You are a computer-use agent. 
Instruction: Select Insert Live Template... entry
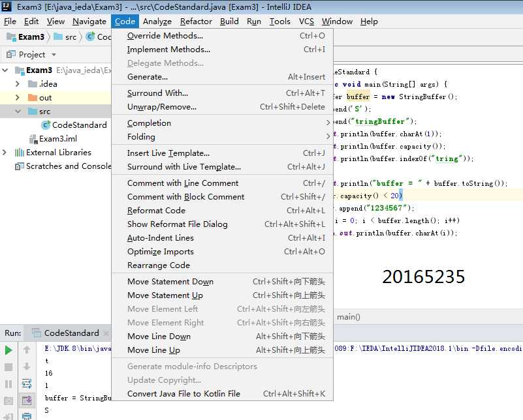coord(223,153)
